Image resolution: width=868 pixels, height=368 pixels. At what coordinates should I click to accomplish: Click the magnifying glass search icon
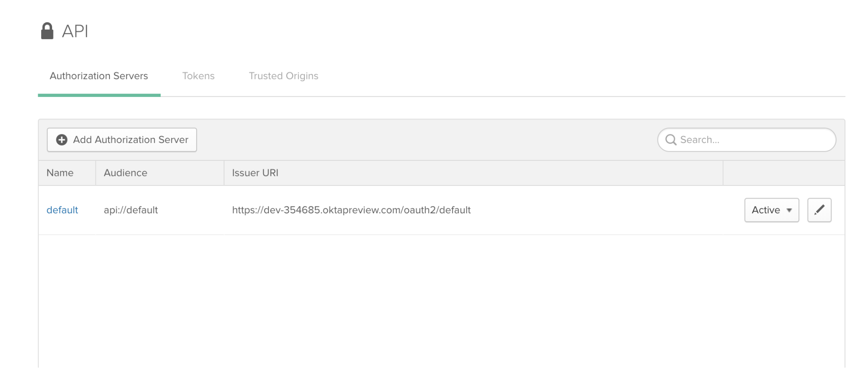click(x=671, y=139)
